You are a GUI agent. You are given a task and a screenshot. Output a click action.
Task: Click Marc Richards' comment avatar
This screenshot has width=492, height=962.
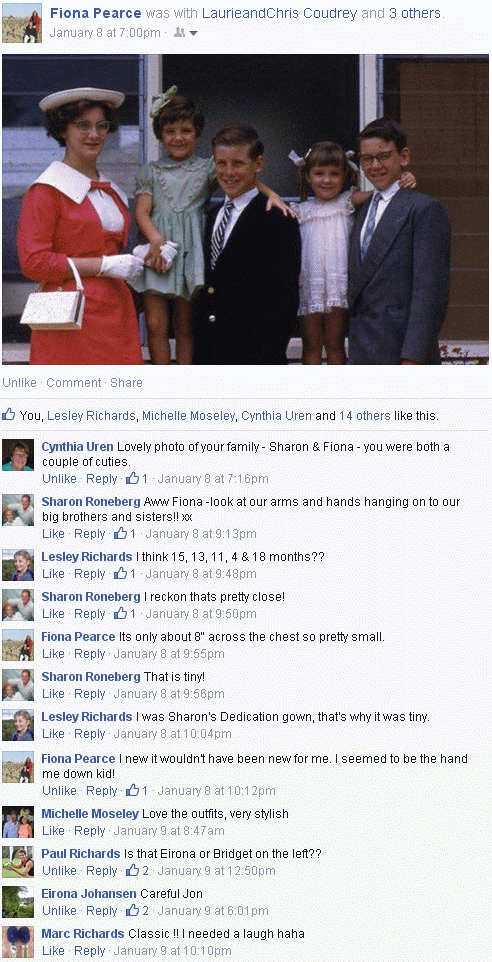18,942
